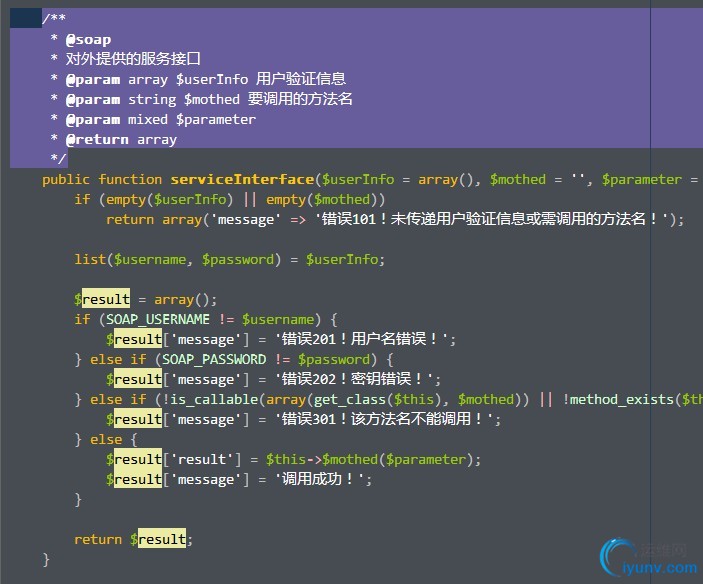Click '$userInfo' in the first @param line
Image resolution: width=703 pixels, height=584 pixels.
[x=212, y=79]
